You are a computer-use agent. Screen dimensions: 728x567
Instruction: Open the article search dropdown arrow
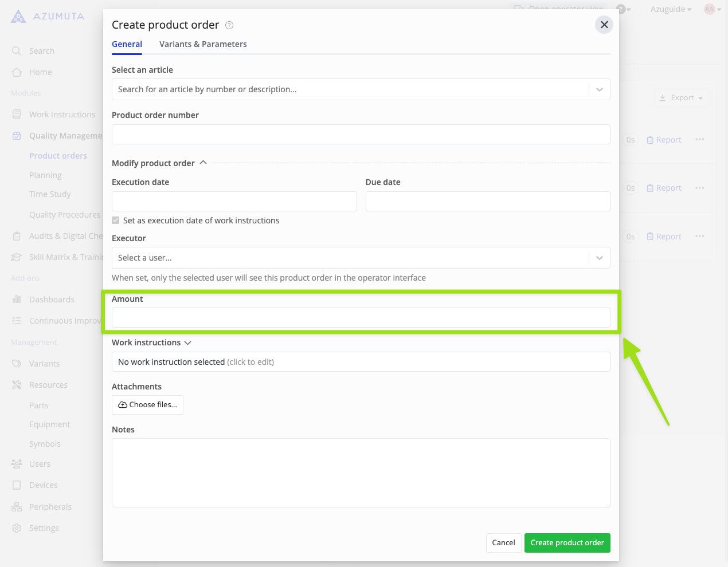600,89
